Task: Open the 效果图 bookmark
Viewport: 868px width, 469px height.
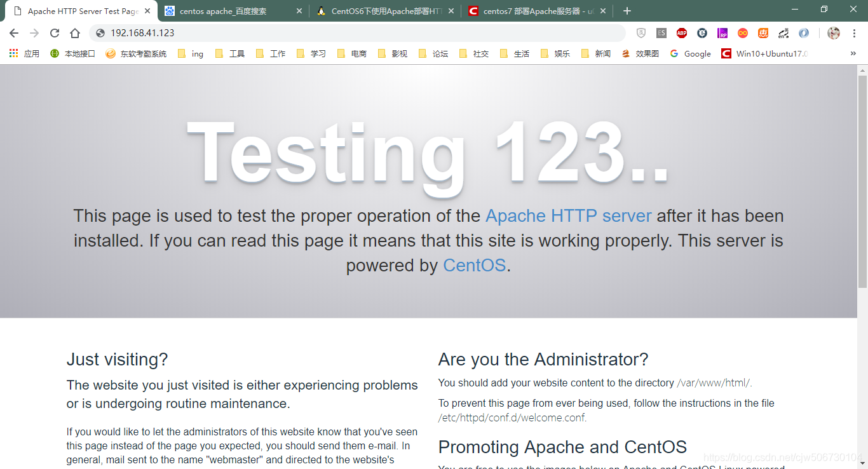Action: [640, 54]
